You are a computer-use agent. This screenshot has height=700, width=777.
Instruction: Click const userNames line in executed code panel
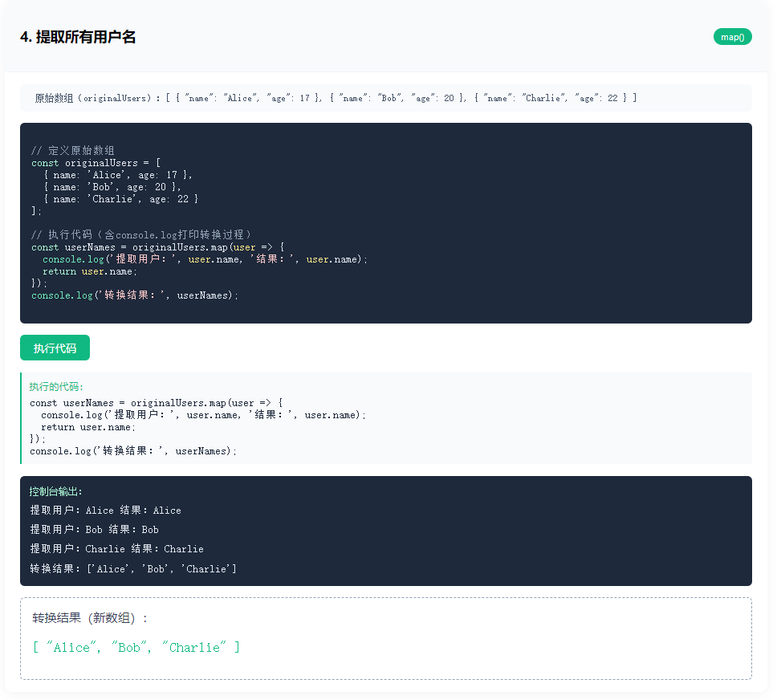pos(157,402)
